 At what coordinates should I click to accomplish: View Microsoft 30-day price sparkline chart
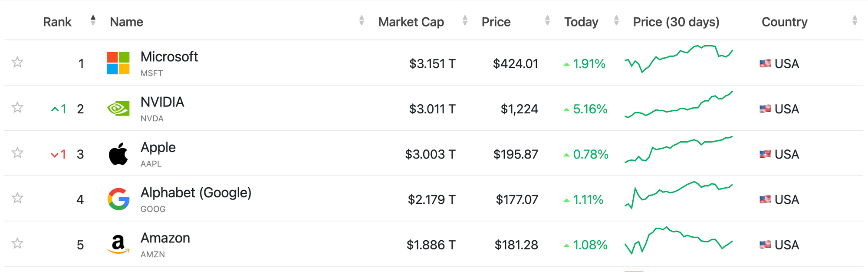(679, 59)
